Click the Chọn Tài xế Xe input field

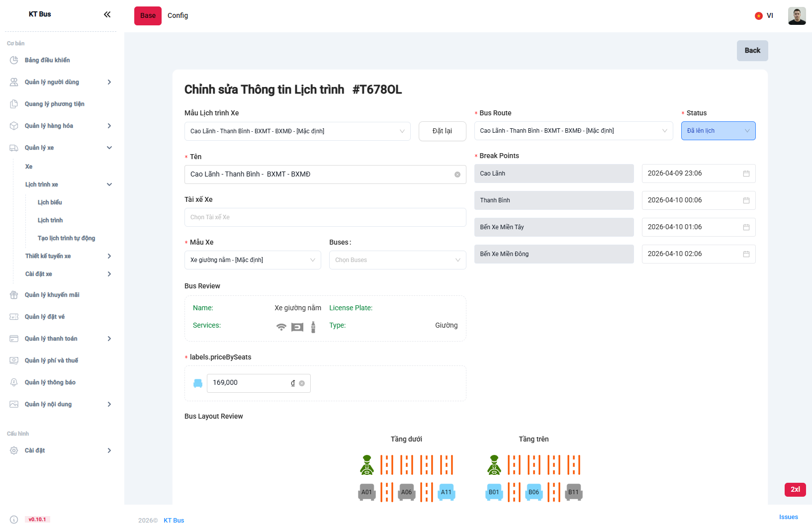pos(325,217)
